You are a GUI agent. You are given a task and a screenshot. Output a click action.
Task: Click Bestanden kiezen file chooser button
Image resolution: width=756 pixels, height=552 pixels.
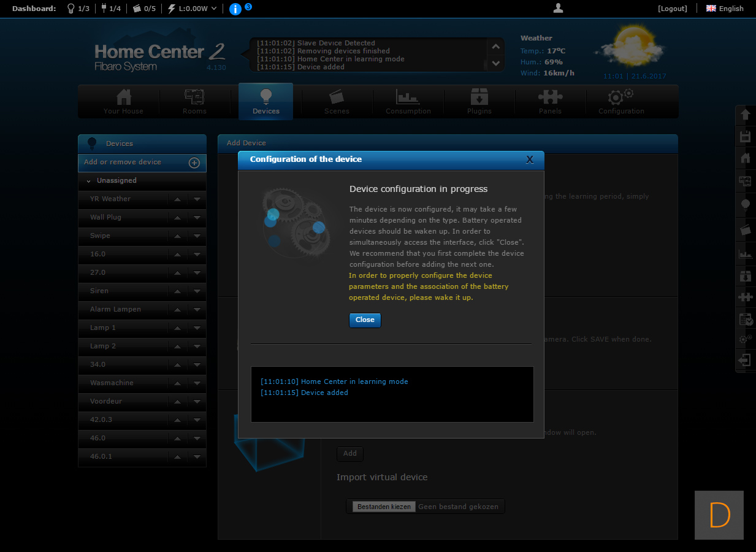[x=384, y=507]
